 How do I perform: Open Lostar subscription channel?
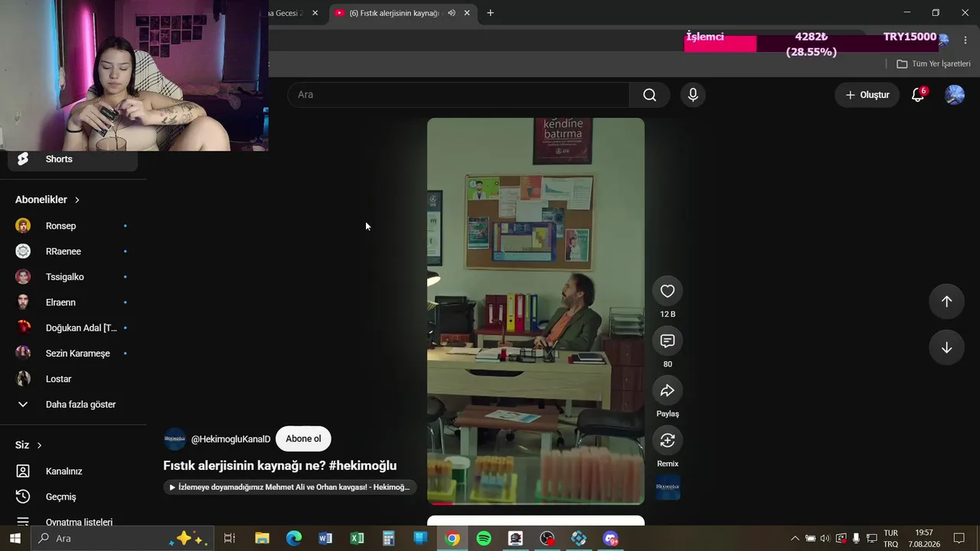tap(73, 379)
